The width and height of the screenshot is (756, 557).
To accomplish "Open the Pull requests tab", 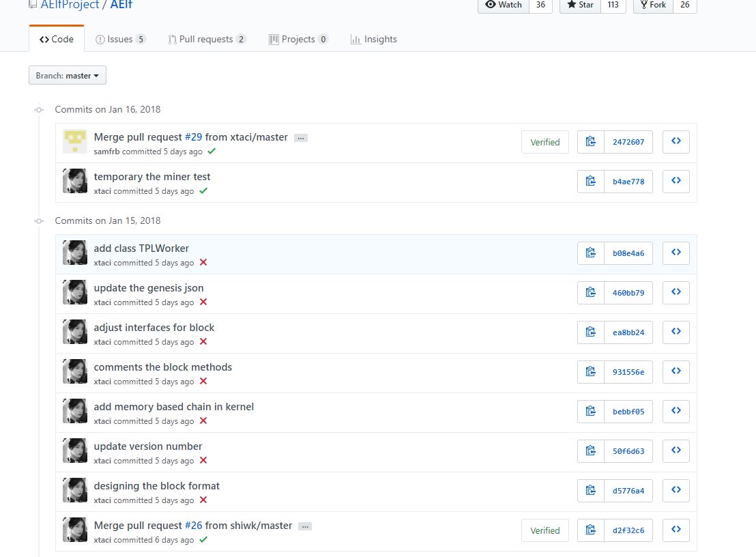I will (207, 39).
